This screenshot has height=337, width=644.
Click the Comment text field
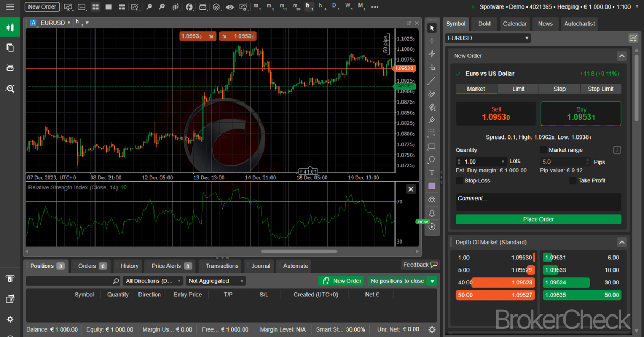[538, 202]
